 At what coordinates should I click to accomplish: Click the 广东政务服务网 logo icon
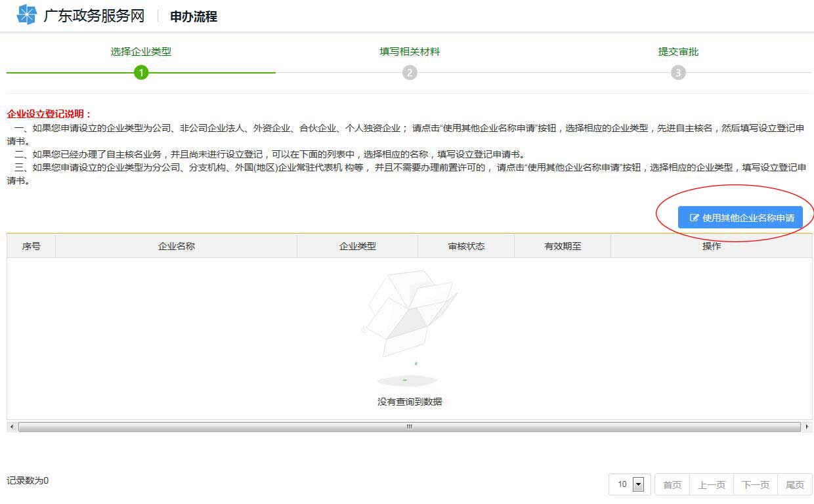(x=26, y=14)
